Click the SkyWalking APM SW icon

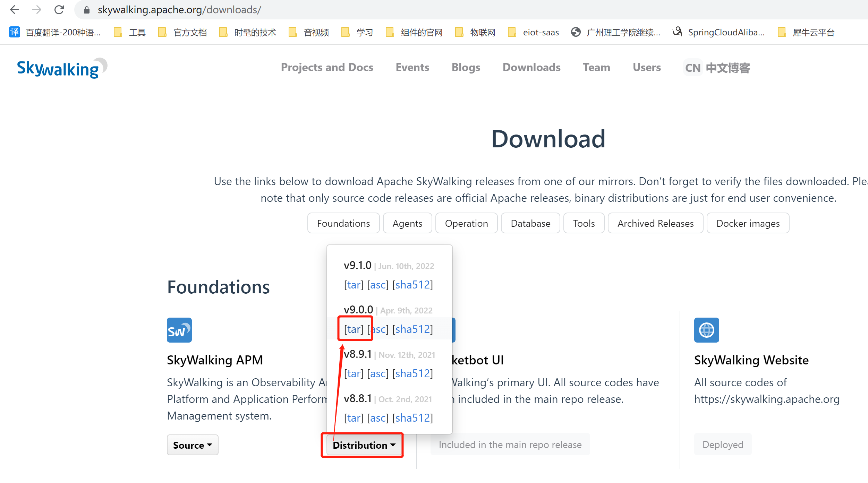(179, 330)
